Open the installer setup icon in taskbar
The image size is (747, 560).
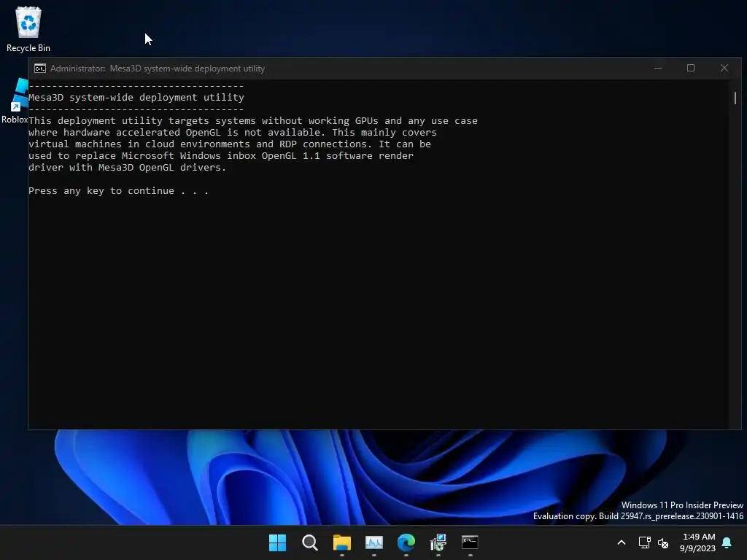pyautogui.click(x=438, y=542)
